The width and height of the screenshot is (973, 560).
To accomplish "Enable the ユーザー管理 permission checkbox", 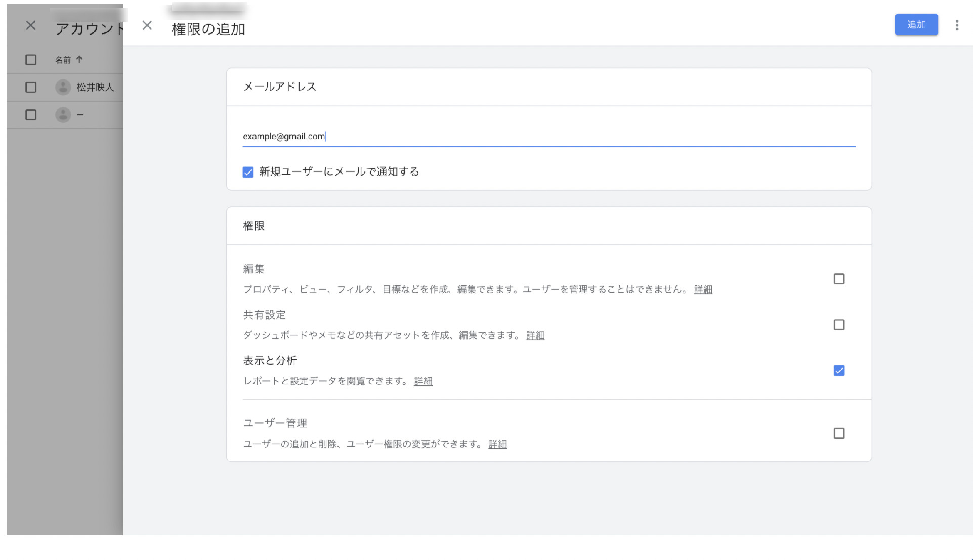I will [x=839, y=433].
